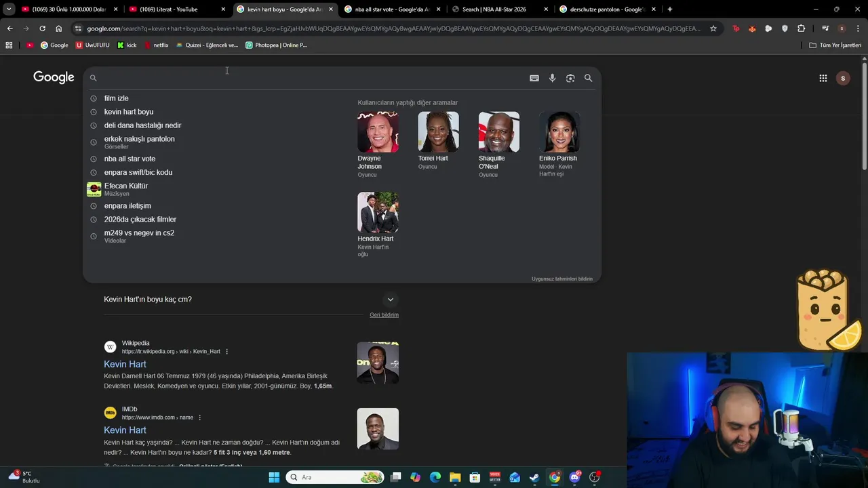This screenshot has width=868, height=488.
Task: Click the Chrome address bar URL
Action: tap(393, 28)
